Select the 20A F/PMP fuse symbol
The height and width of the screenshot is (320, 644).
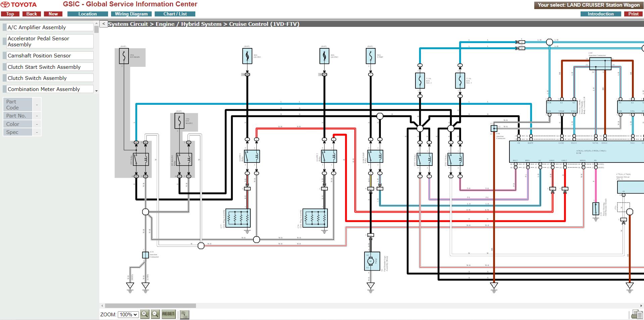[370, 56]
